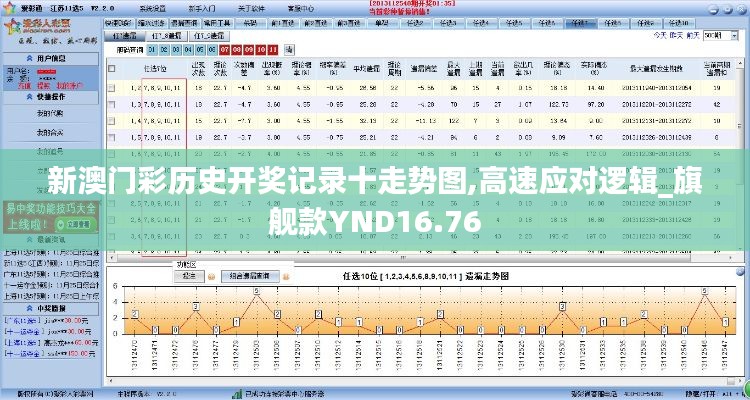Click the cell 2013111240-2013112054
Viewport: 750px width, 400px height.
656,88
